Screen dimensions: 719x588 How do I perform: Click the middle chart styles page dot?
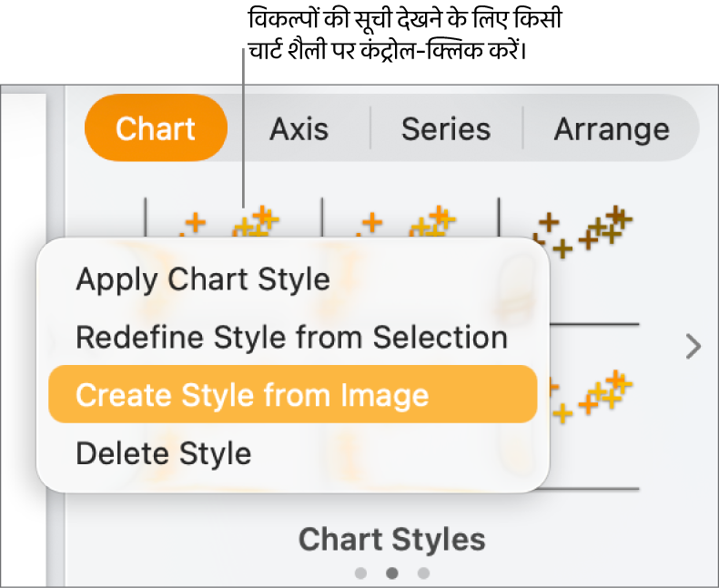[392, 573]
